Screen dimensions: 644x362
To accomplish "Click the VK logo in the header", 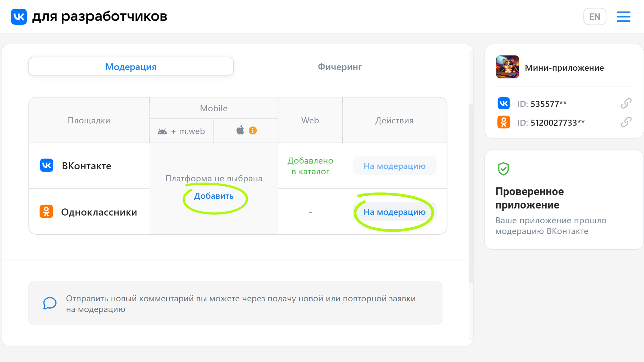I will click(x=18, y=16).
